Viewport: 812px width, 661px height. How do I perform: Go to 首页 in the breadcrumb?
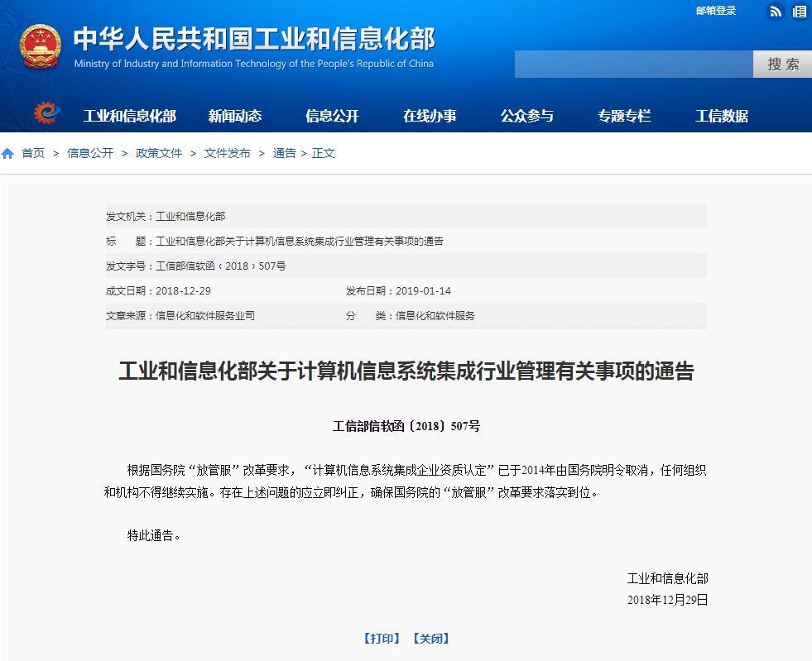33,153
